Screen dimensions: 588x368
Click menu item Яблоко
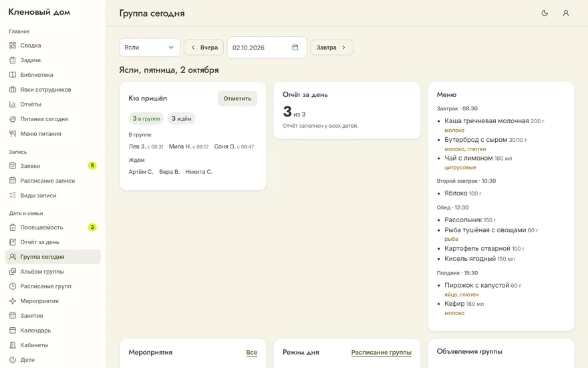click(x=456, y=193)
